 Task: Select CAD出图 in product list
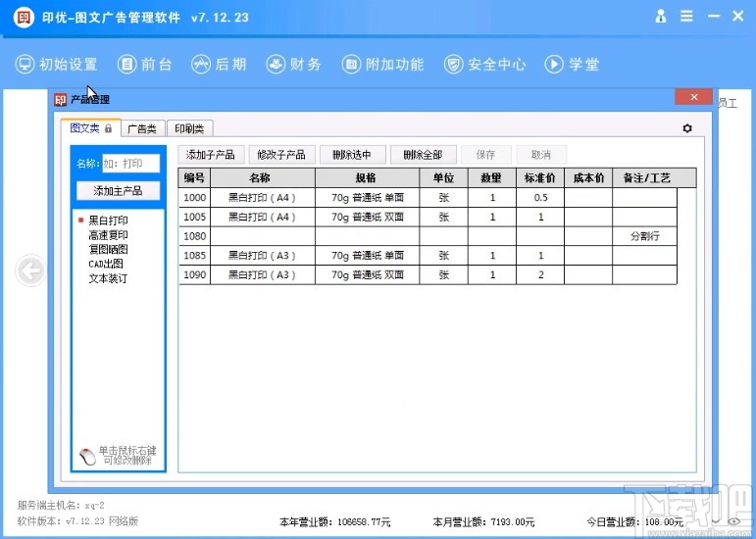pos(106,264)
